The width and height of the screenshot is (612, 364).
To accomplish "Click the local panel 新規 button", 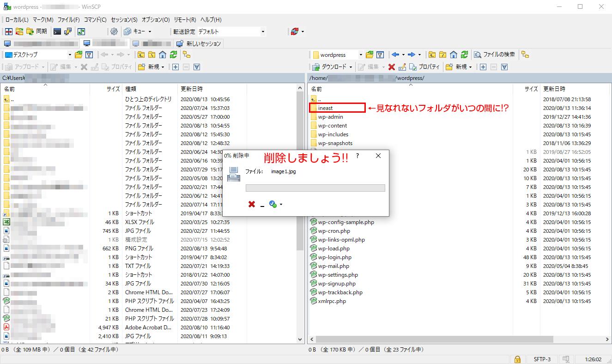I will tap(151, 67).
